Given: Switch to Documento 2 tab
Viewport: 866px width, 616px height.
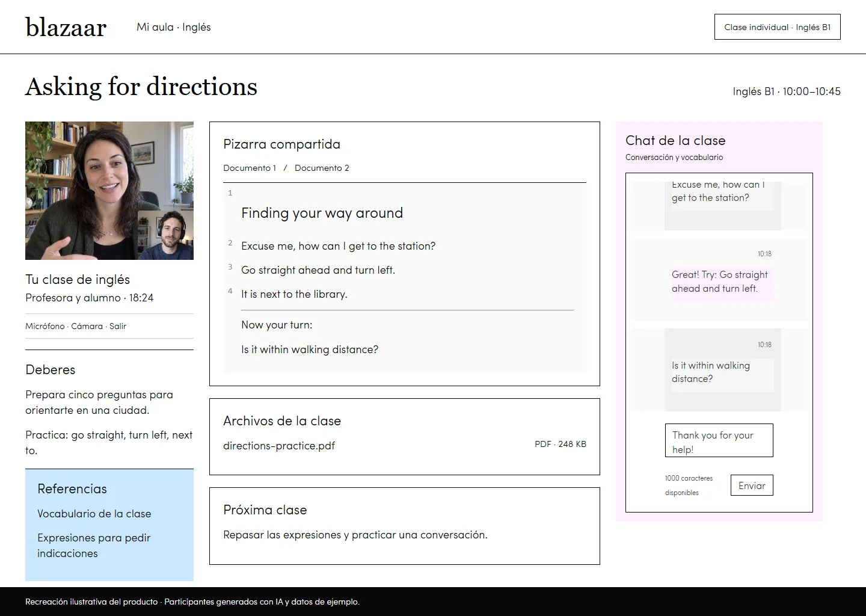Looking at the screenshot, I should pos(322,168).
